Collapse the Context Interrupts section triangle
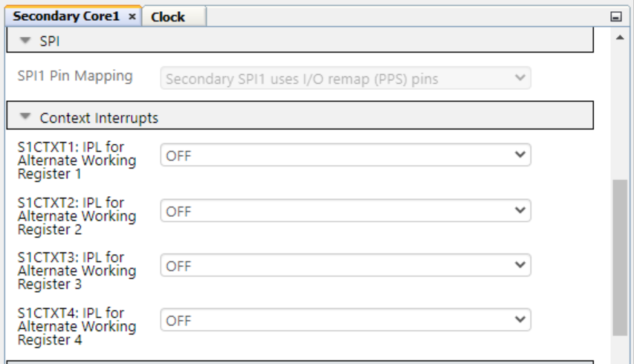The image size is (634, 364). click(25, 117)
